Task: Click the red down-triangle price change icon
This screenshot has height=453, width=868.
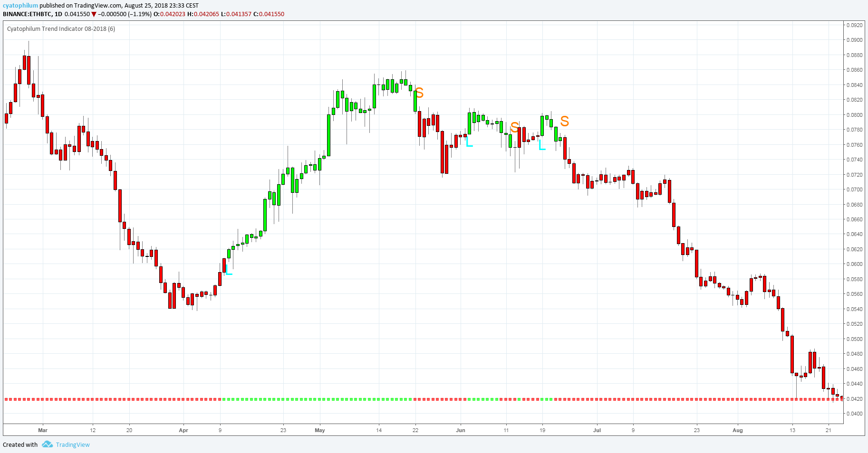Action: (x=94, y=14)
